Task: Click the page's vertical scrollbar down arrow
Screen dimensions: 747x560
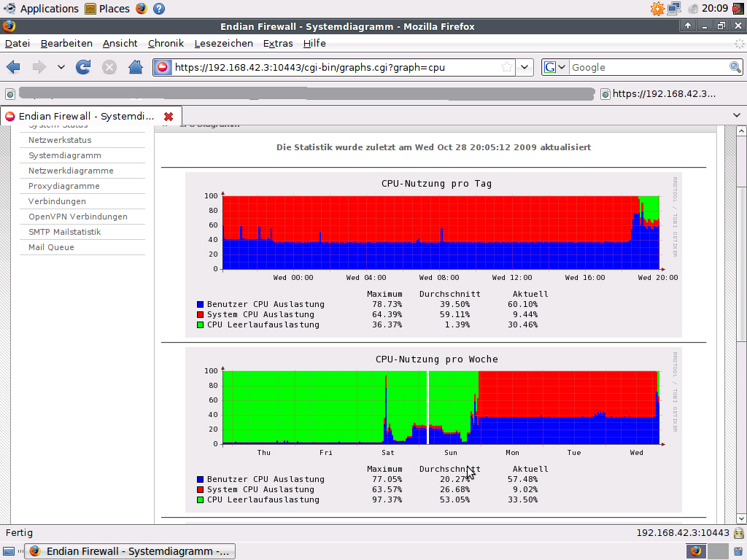Action: coord(741,518)
